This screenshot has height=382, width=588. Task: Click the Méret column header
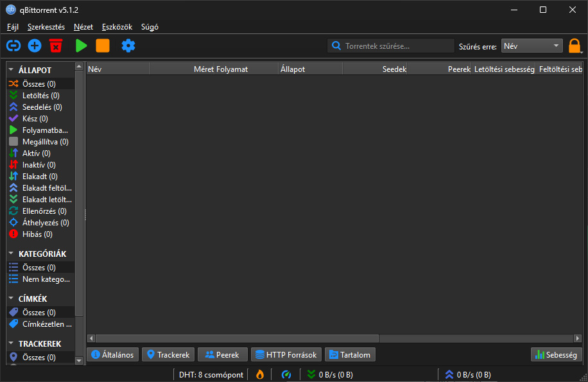[182, 69]
